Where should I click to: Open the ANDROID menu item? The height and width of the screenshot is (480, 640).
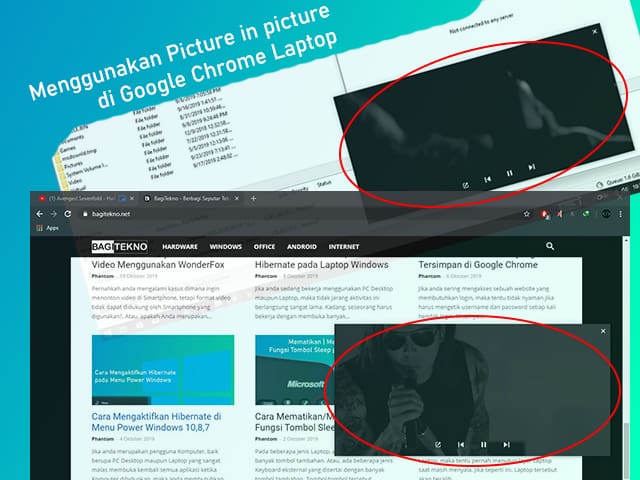[x=302, y=247]
